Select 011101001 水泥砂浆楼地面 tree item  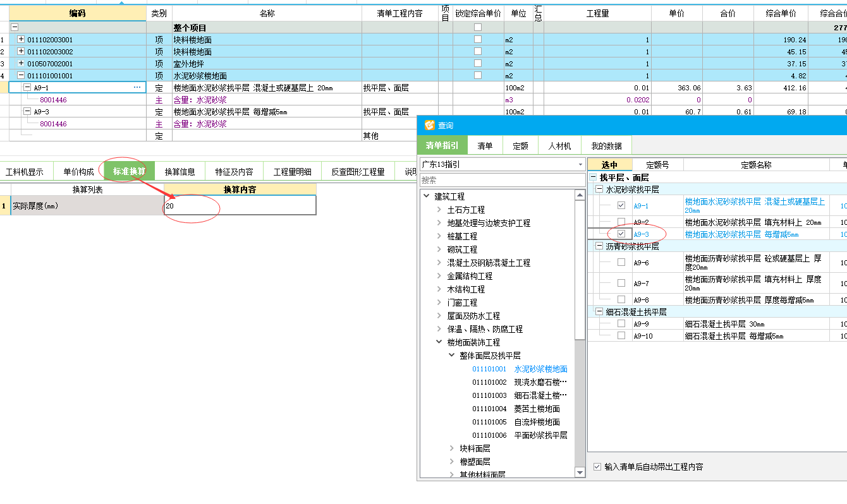(520, 369)
